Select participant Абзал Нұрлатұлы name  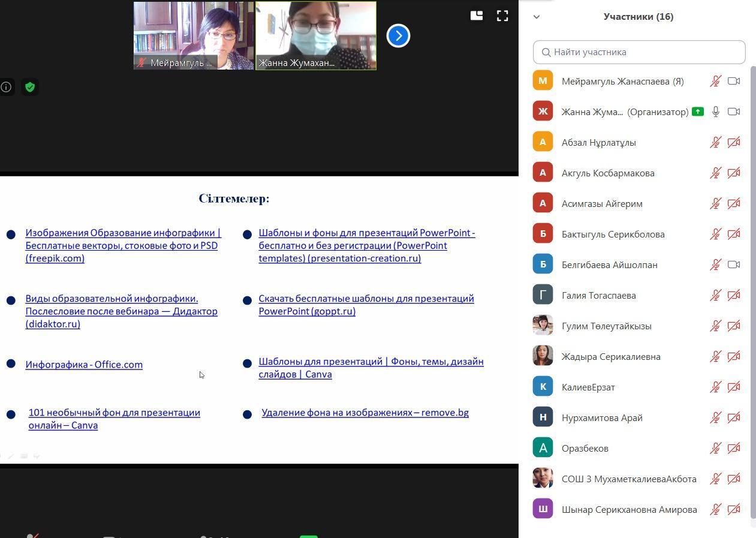pyautogui.click(x=599, y=142)
